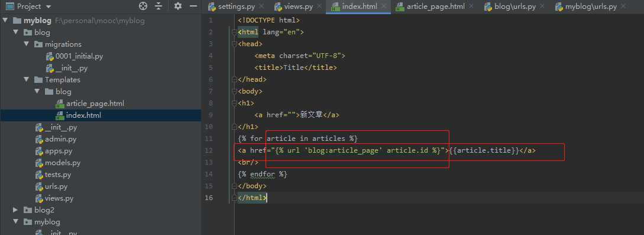Click the article_page.html tab file icon
This screenshot has height=235, width=644.
point(399,7)
